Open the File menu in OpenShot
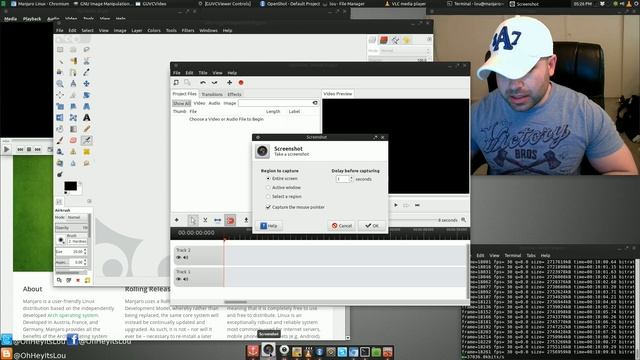The height and width of the screenshot is (360, 640). pyautogui.click(x=177, y=73)
